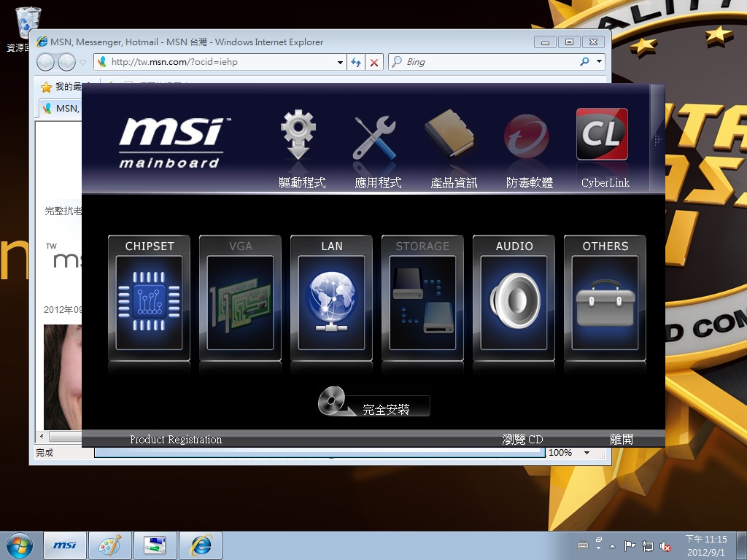Select the 驅動程式 gear tab
This screenshot has width=747, height=560.
coord(301,149)
